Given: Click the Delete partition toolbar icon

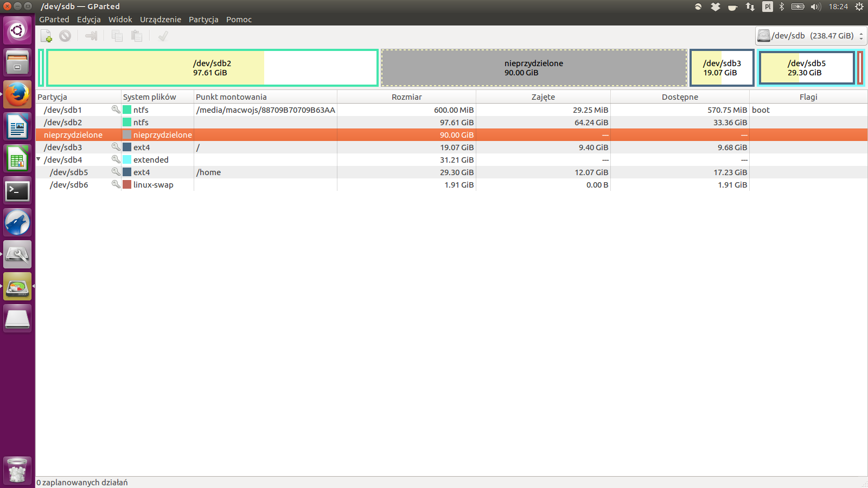Looking at the screenshot, I should pyautogui.click(x=65, y=36).
